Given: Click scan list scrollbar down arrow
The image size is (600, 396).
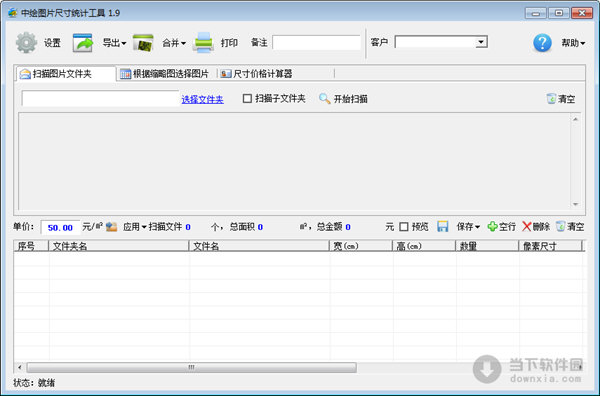Looking at the screenshot, I should click(575, 204).
